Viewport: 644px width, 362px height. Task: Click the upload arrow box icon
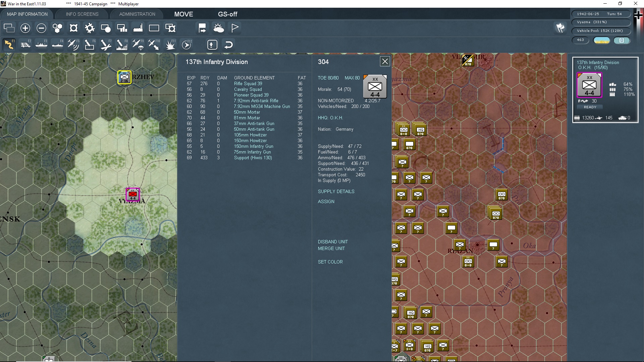pos(212,45)
